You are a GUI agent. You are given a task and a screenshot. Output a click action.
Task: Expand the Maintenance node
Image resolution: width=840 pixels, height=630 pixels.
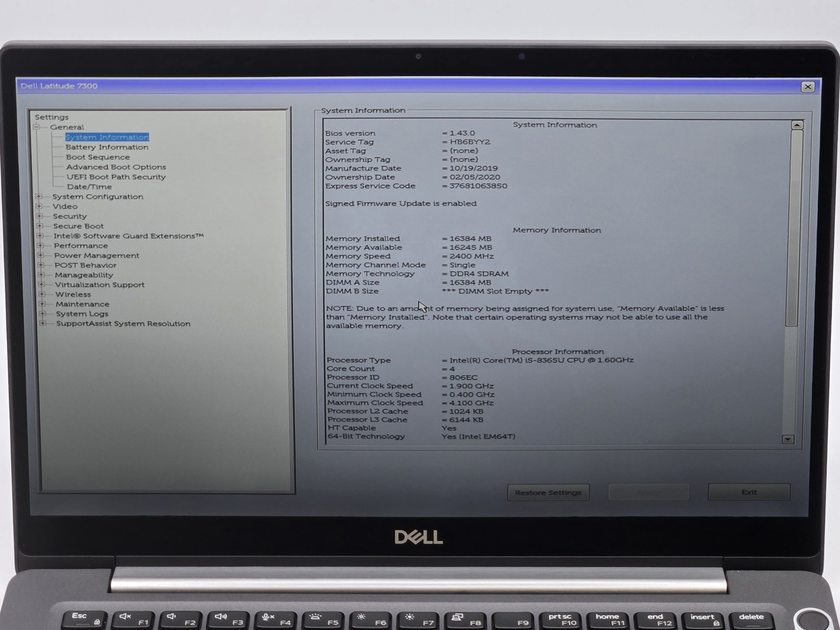[x=42, y=304]
